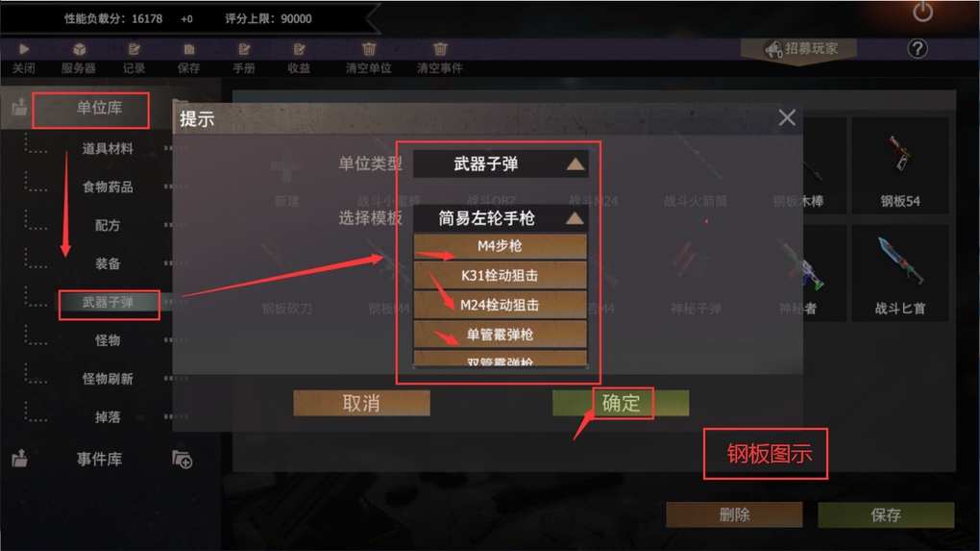Collapse the 选择模板 简易左轮手枪 dropdown
This screenshot has height=551, width=980.
tap(500, 218)
